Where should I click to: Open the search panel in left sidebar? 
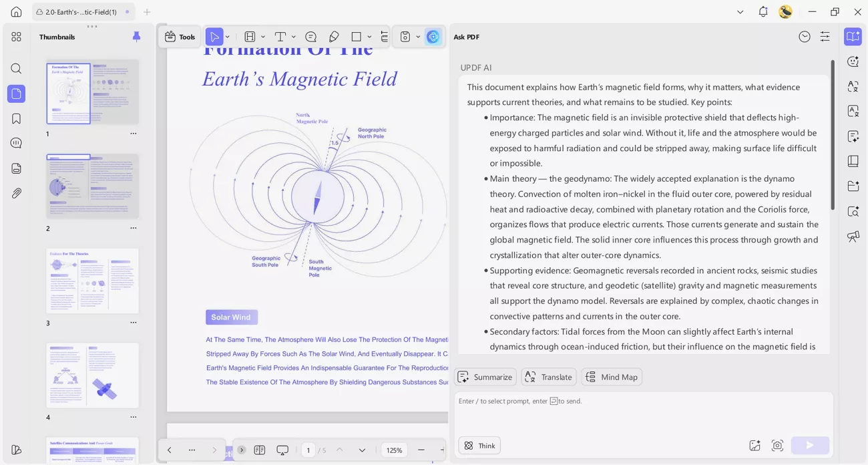(x=16, y=69)
